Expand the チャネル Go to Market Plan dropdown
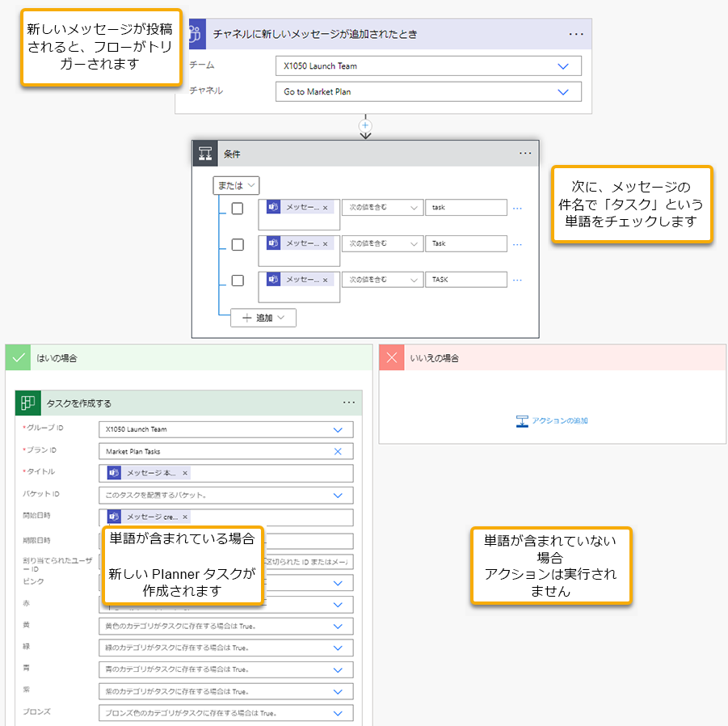Viewport: 728px width, 726px height. (562, 91)
